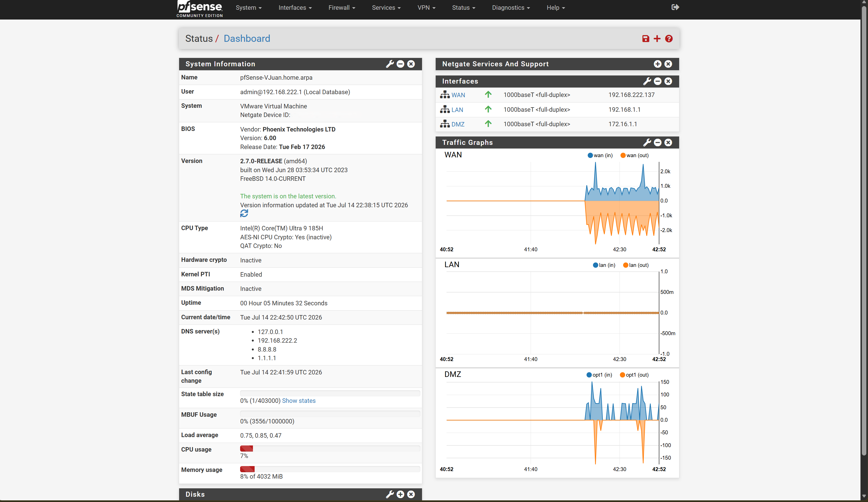This screenshot has height=502, width=868.
Task: Open the Status menu
Action: point(464,8)
